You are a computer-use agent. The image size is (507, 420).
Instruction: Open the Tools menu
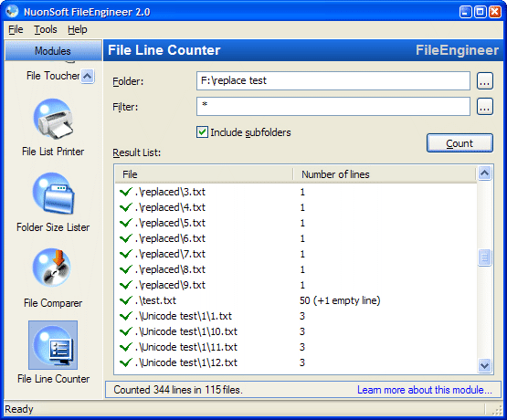(46, 29)
